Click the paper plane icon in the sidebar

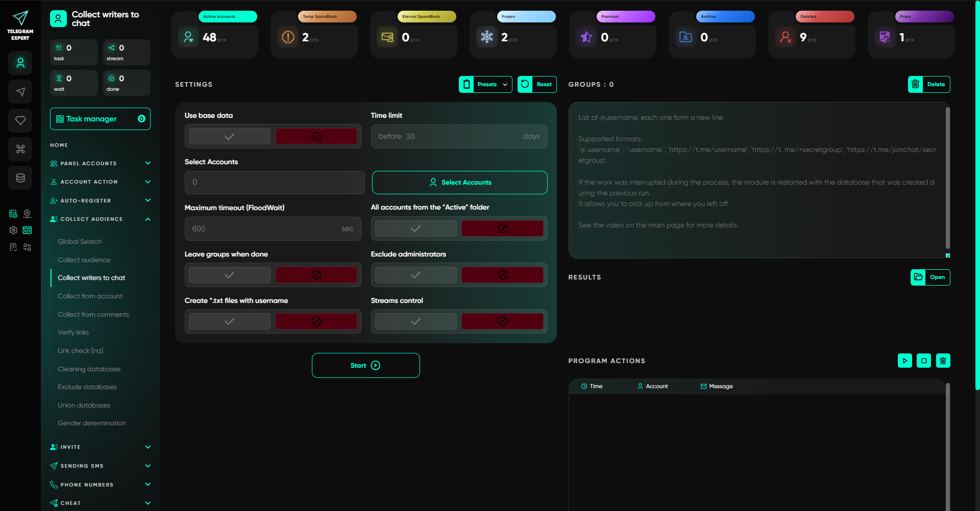click(20, 92)
